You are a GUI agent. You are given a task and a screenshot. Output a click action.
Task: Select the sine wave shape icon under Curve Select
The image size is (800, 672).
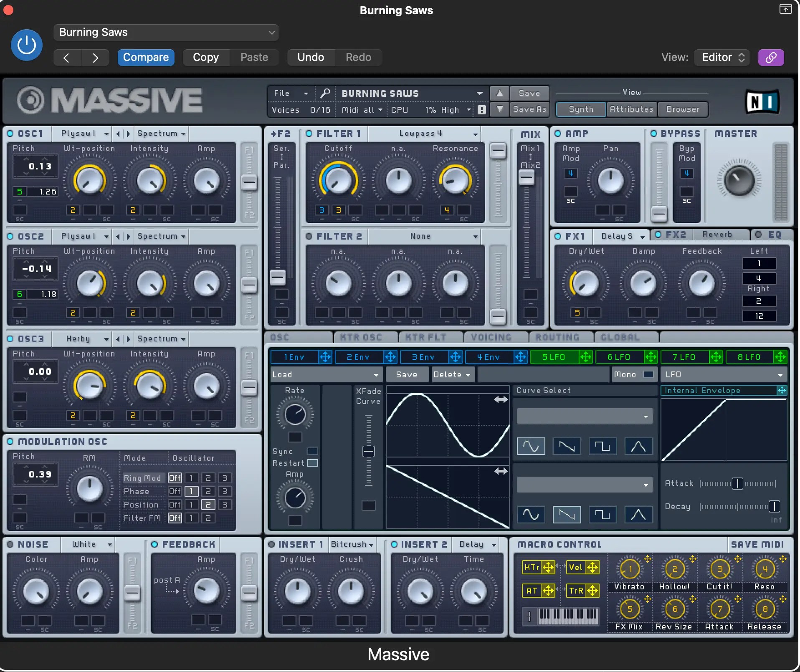[x=531, y=446]
